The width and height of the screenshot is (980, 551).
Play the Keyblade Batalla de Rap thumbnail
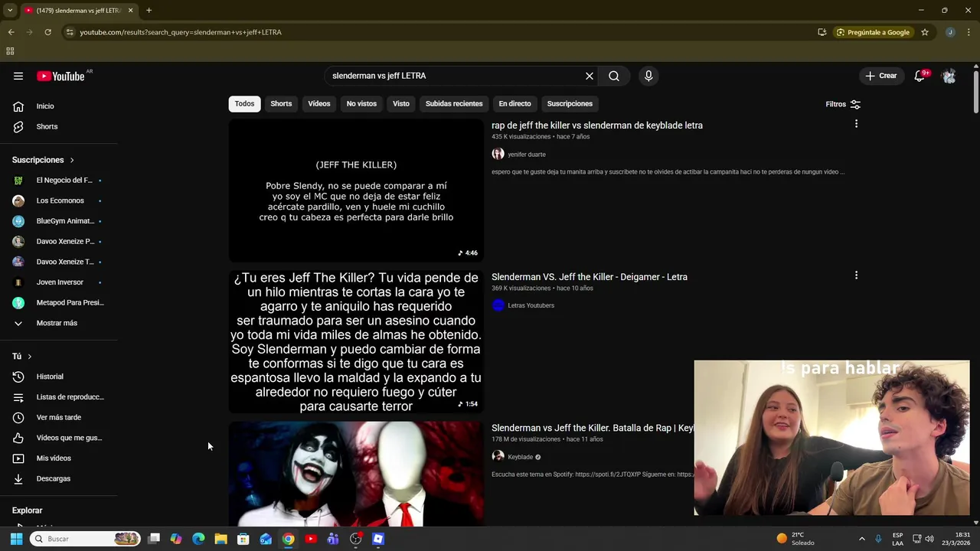356,474
